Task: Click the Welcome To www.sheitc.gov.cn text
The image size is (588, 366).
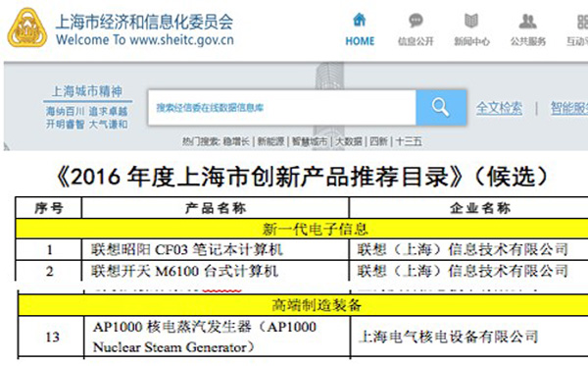Action: (x=145, y=40)
